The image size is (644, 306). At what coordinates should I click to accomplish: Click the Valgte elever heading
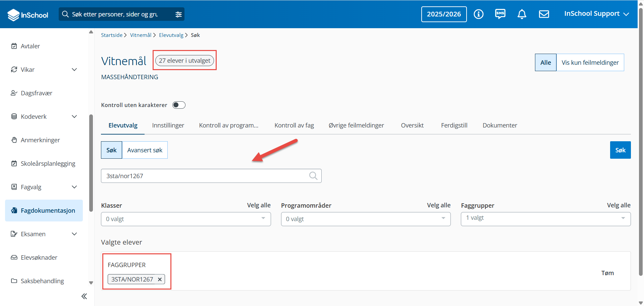tap(121, 242)
